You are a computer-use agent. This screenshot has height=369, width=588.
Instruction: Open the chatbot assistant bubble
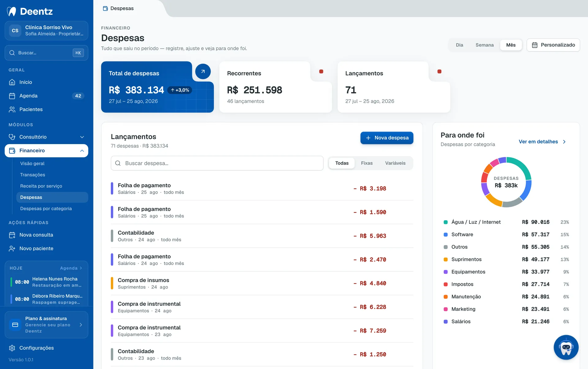[566, 347]
